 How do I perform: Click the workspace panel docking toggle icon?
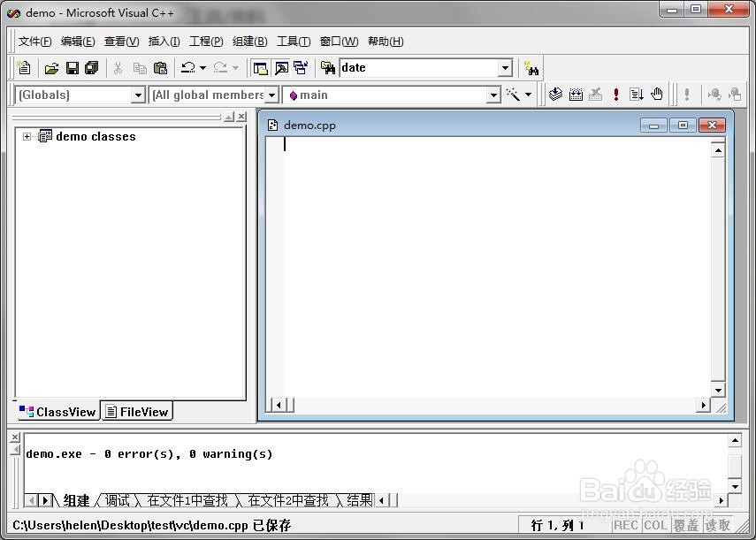(230, 116)
